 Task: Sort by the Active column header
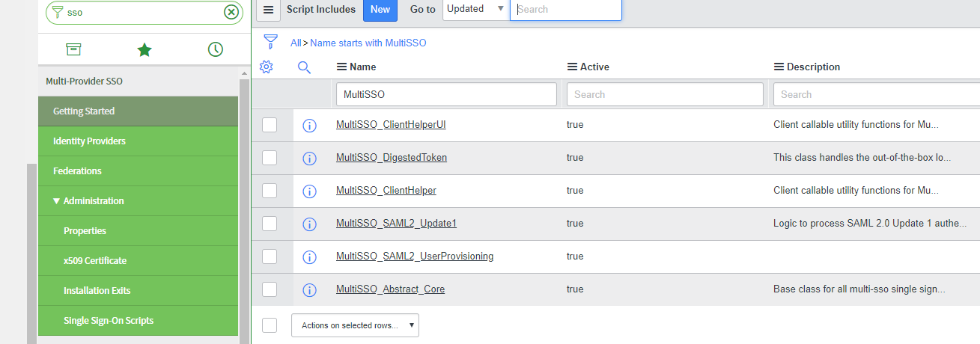tap(594, 67)
